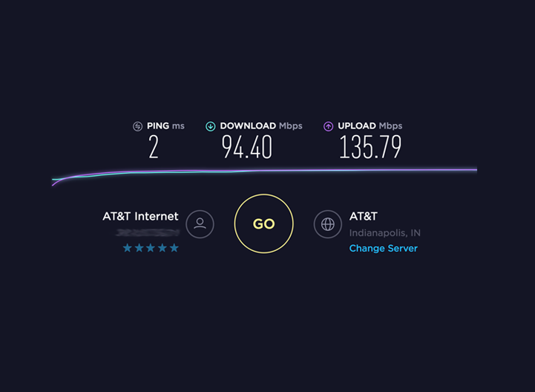Open the globe server icon
The width and height of the screenshot is (535, 392).
click(x=327, y=224)
